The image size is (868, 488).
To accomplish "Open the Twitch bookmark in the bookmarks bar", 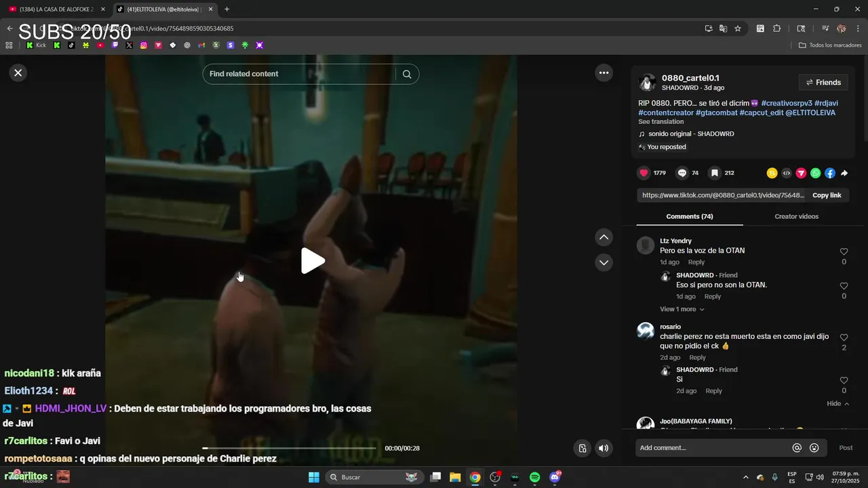I will 115,45.
